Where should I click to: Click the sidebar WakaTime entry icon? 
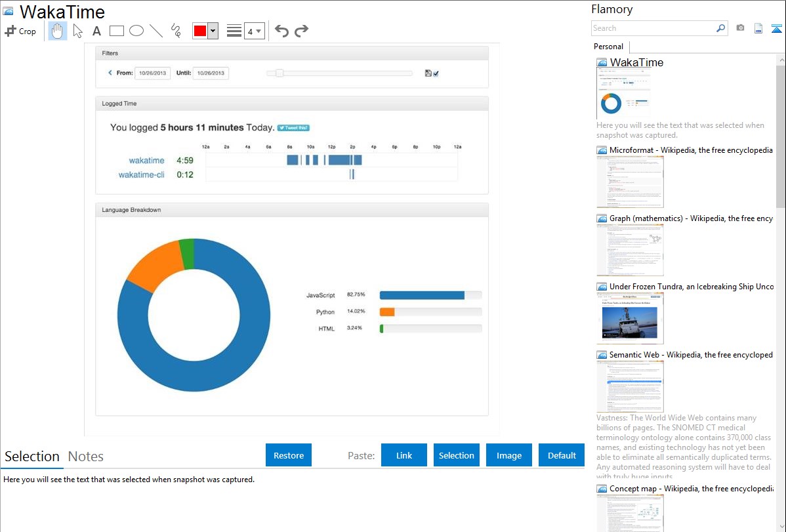pyautogui.click(x=602, y=63)
